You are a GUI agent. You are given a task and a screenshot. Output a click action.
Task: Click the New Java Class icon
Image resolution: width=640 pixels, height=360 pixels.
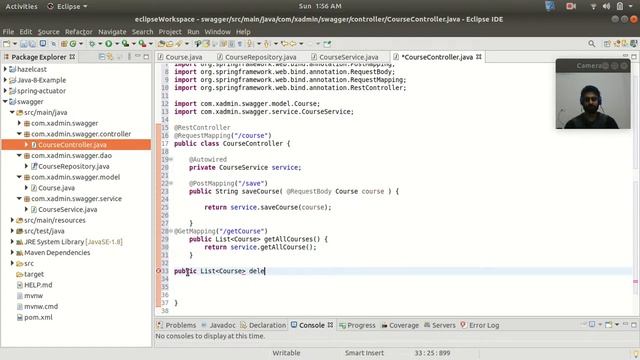tap(73, 44)
